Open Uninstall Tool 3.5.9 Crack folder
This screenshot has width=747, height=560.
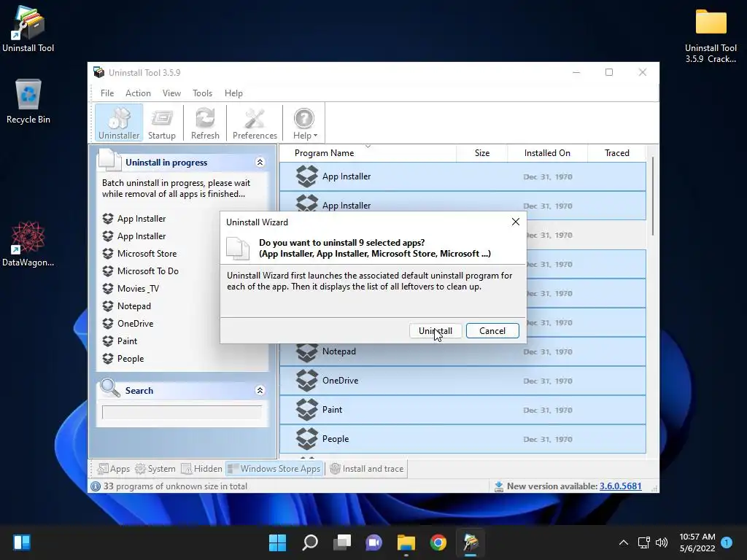tap(711, 36)
